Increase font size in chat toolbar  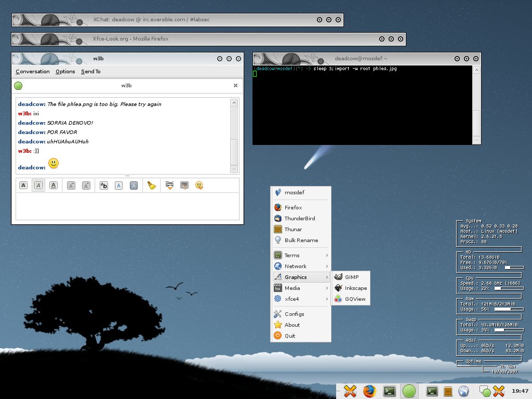[x=71, y=185]
